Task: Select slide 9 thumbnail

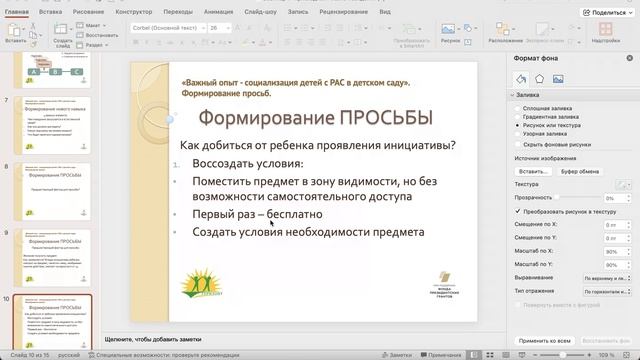Action: click(x=53, y=257)
